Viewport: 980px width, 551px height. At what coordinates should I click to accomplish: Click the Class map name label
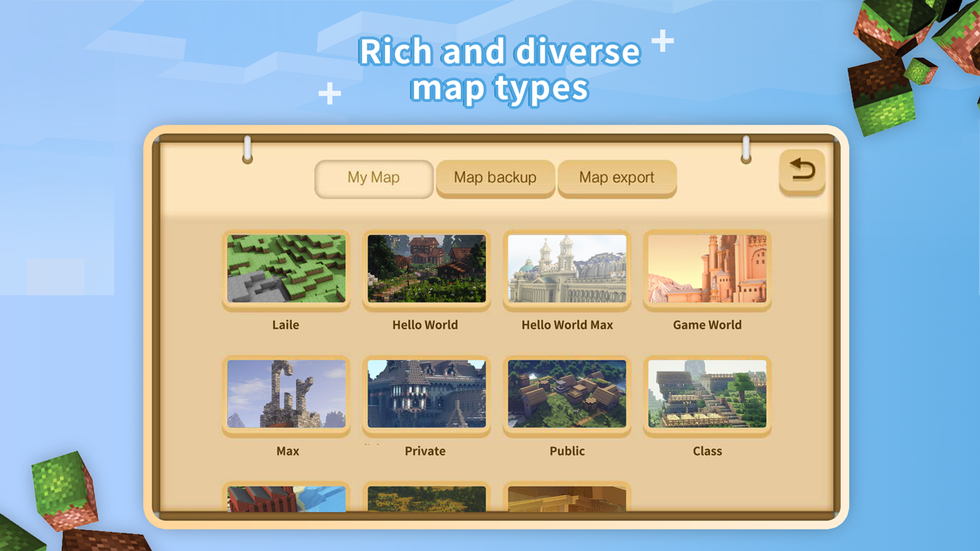(x=707, y=451)
